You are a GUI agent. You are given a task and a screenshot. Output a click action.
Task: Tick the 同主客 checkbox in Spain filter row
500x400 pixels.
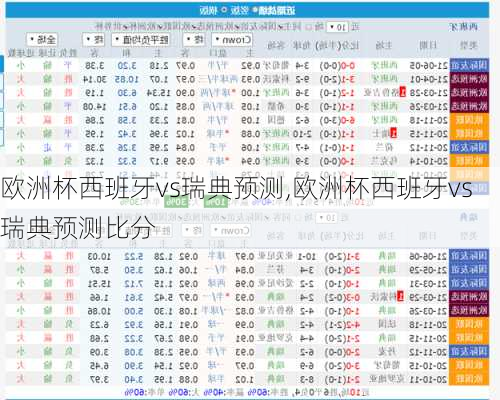(308, 27)
